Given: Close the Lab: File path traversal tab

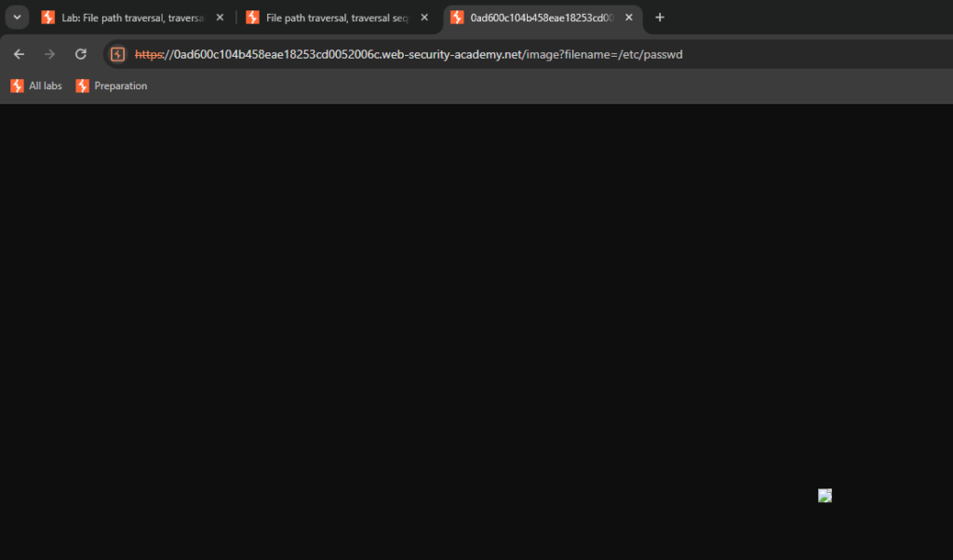Looking at the screenshot, I should pyautogui.click(x=220, y=18).
